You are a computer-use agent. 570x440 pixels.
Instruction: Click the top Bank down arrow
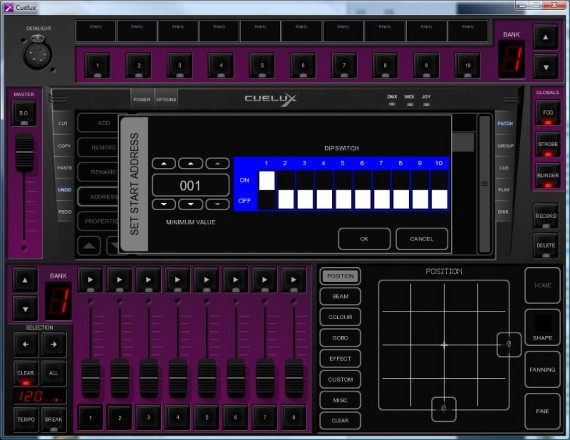tap(545, 67)
